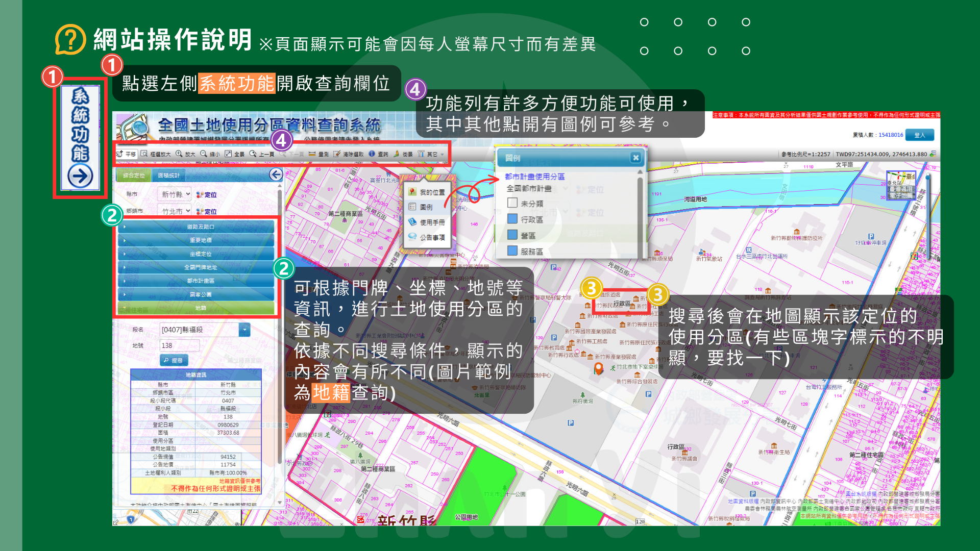Click the 縮小 zoom-out tool
The width and height of the screenshot is (980, 551).
(210, 154)
